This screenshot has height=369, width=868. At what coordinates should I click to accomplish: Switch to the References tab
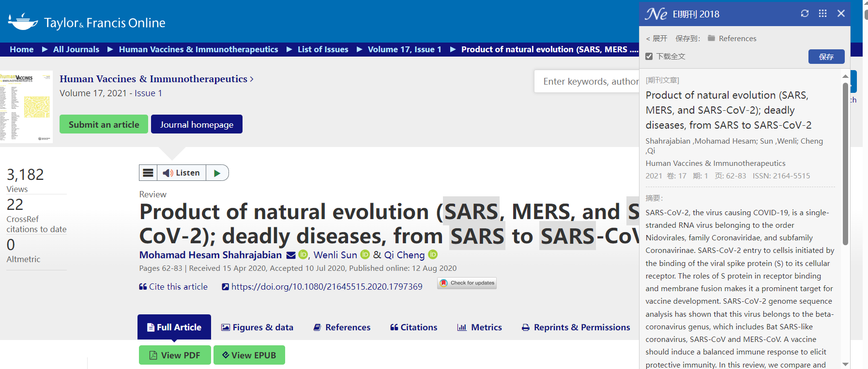pyautogui.click(x=342, y=327)
